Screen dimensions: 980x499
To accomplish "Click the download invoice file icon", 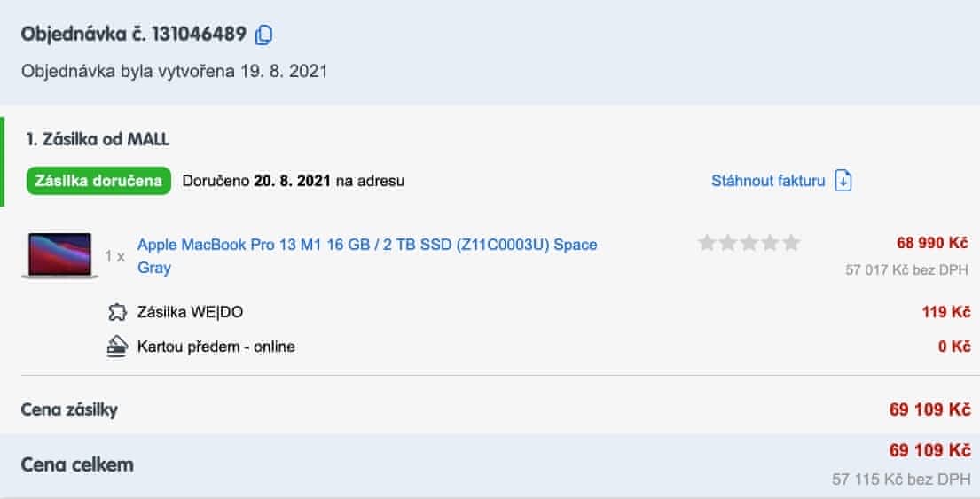I will 843,181.
